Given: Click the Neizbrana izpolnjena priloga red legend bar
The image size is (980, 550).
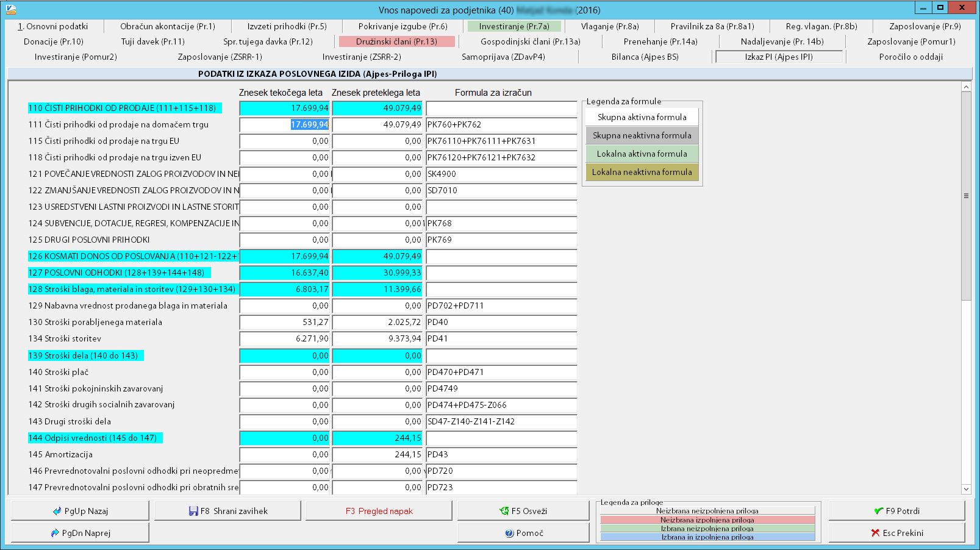Looking at the screenshot, I should pyautogui.click(x=707, y=520).
